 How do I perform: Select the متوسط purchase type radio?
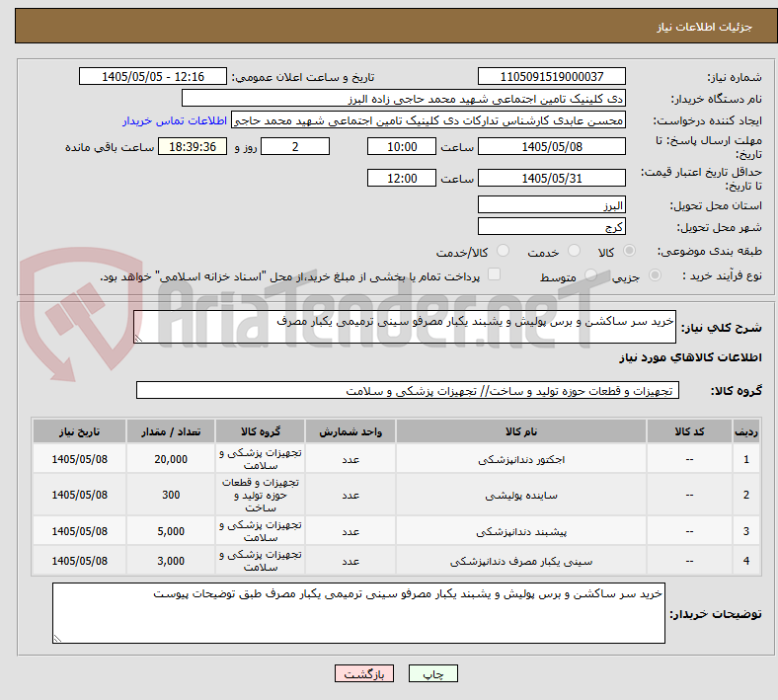click(x=590, y=275)
